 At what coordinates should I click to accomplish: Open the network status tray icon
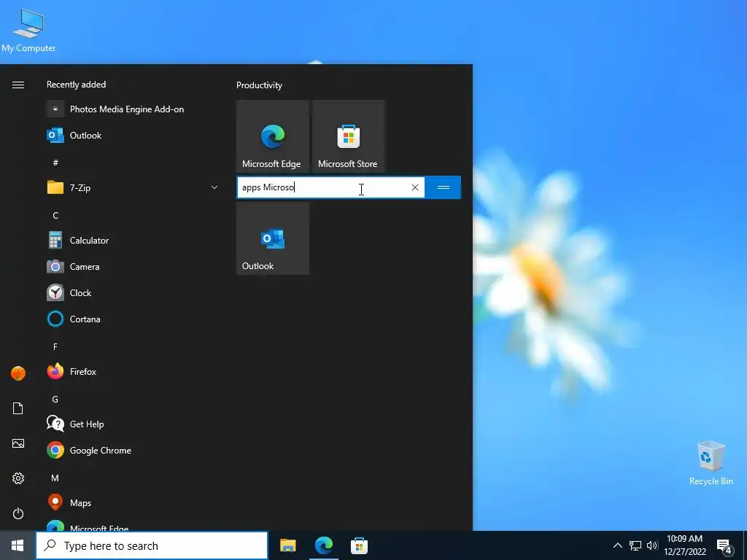click(635, 545)
